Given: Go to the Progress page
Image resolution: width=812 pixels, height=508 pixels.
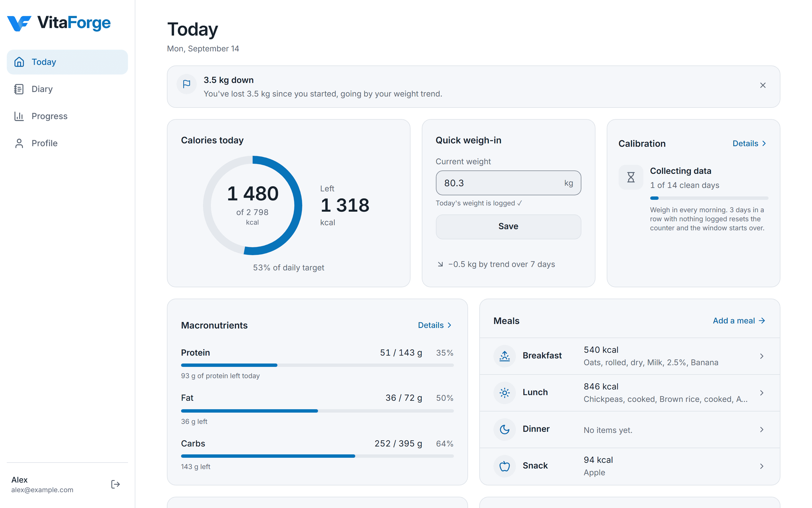Looking at the screenshot, I should 67,116.
